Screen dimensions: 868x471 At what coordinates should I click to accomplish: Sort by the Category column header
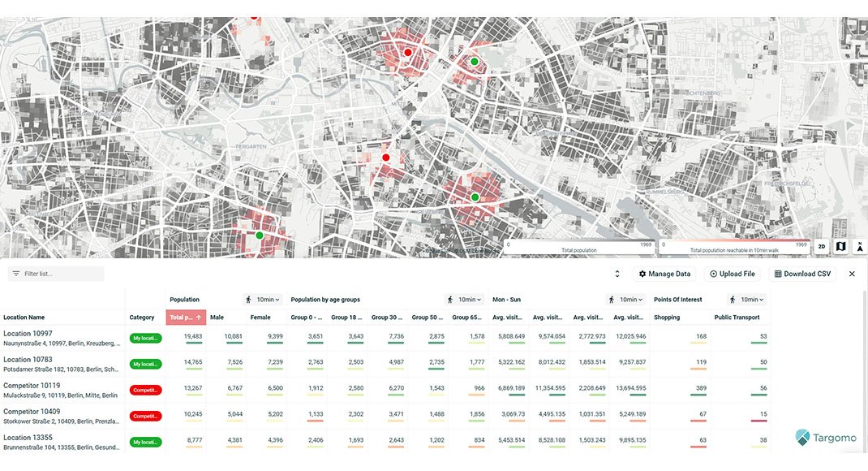[142, 318]
